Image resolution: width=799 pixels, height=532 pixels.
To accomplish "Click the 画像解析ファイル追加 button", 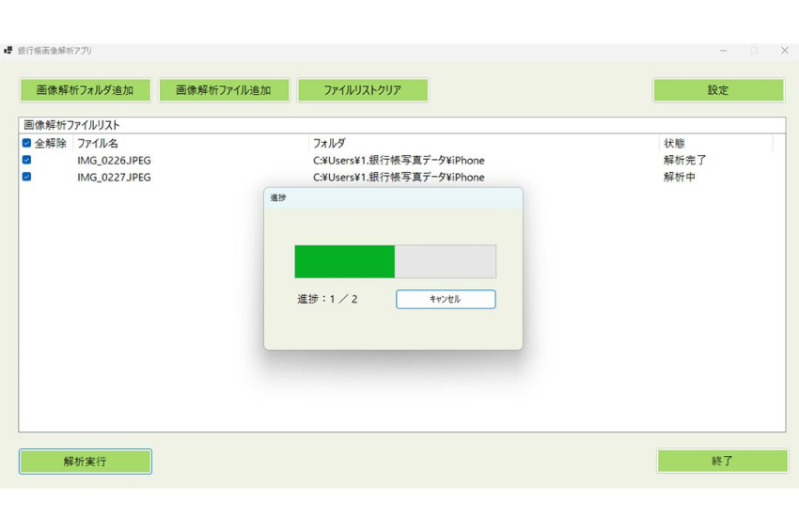I will point(224,90).
